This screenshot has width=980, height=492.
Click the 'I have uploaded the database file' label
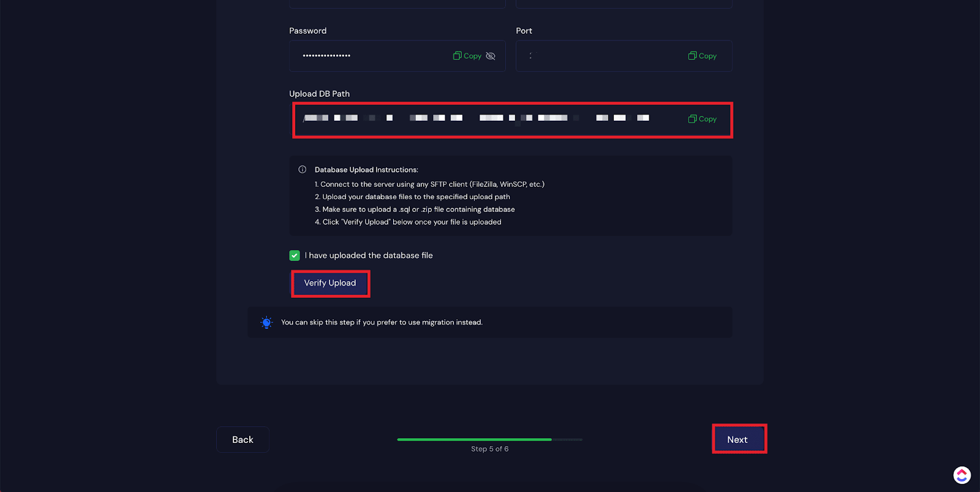coord(369,255)
